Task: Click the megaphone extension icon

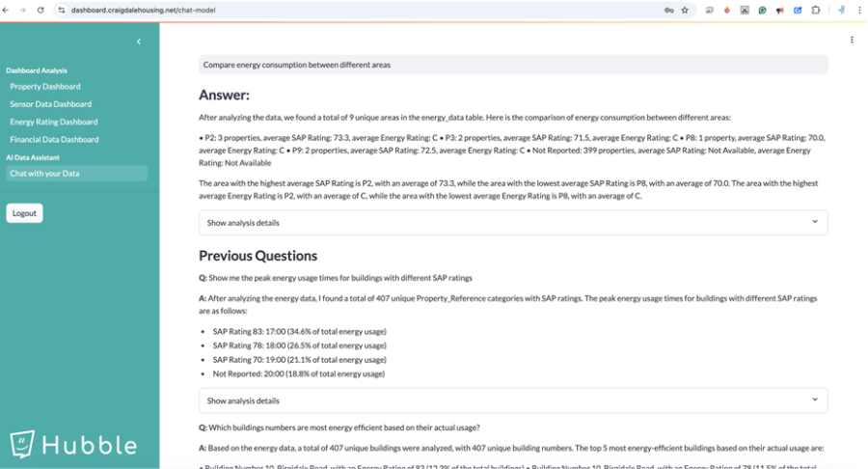Action: click(x=780, y=10)
